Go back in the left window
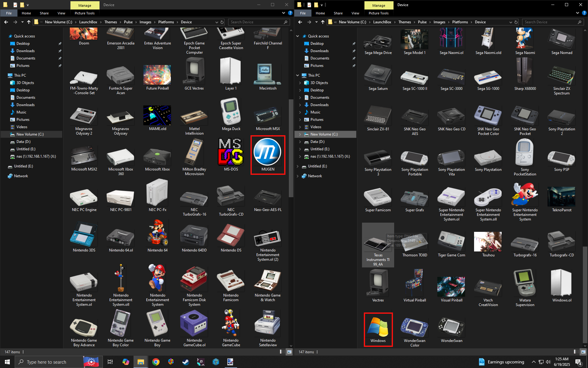Image resolution: width=588 pixels, height=368 pixels. [x=6, y=22]
